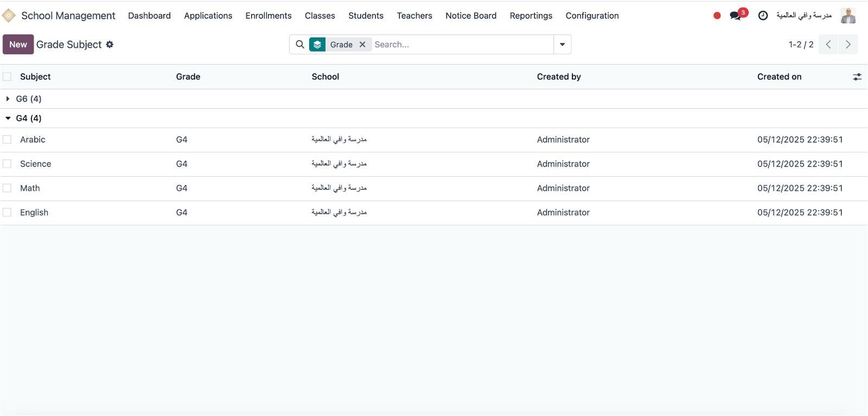Click the search magnifier icon
The image size is (868, 416).
point(300,44)
